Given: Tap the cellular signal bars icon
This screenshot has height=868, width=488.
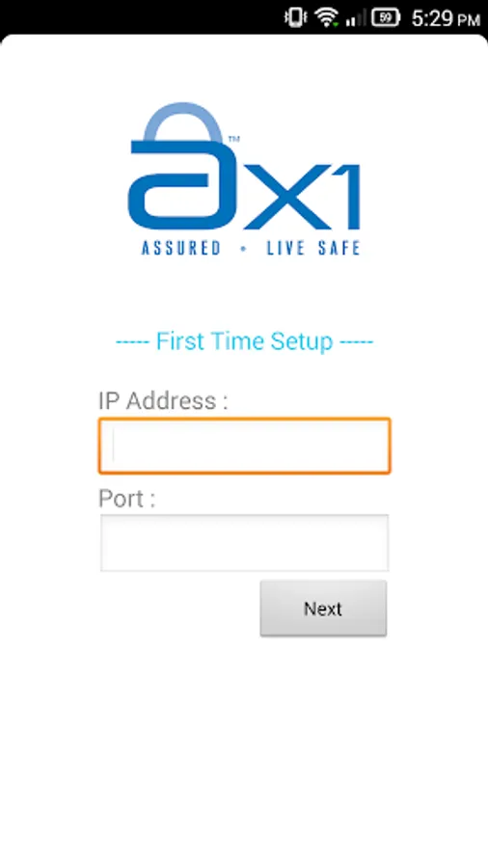Looking at the screenshot, I should [356, 18].
